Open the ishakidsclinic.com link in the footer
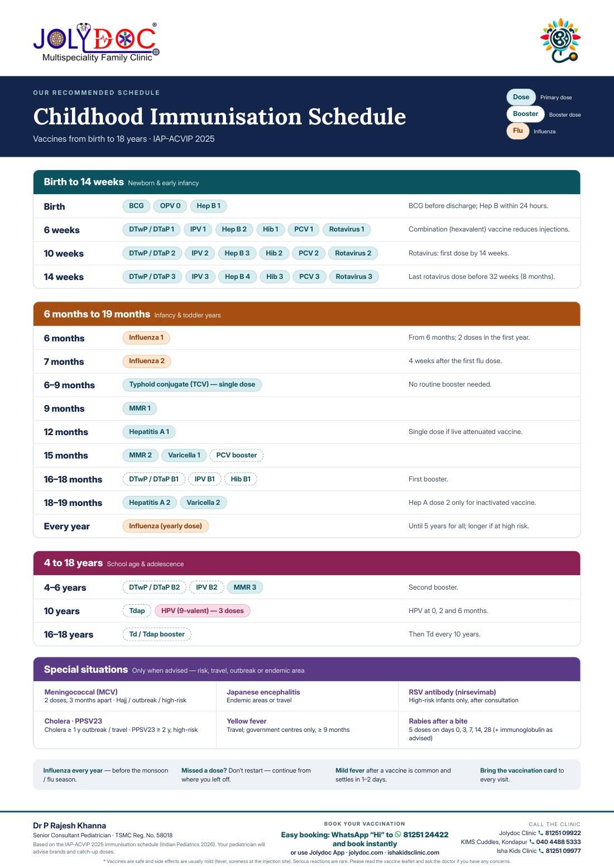Viewport: 614px width, 868px height. click(414, 852)
